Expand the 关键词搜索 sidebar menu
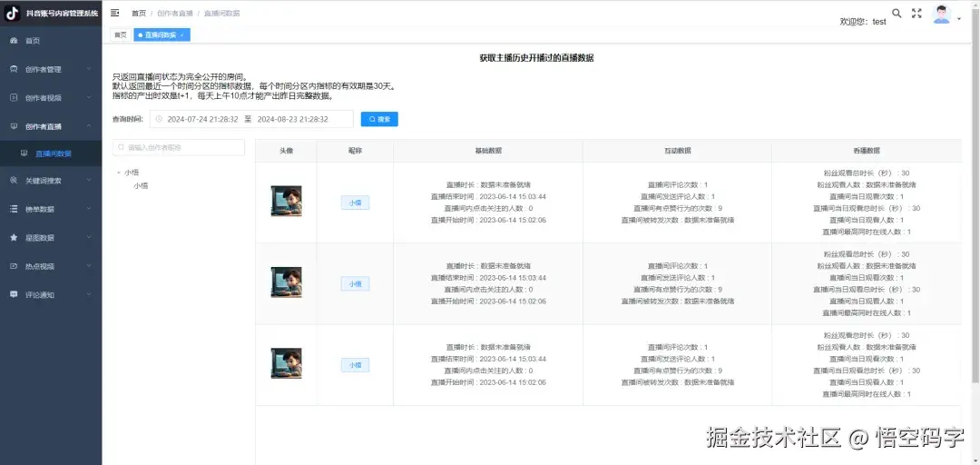 (51, 180)
